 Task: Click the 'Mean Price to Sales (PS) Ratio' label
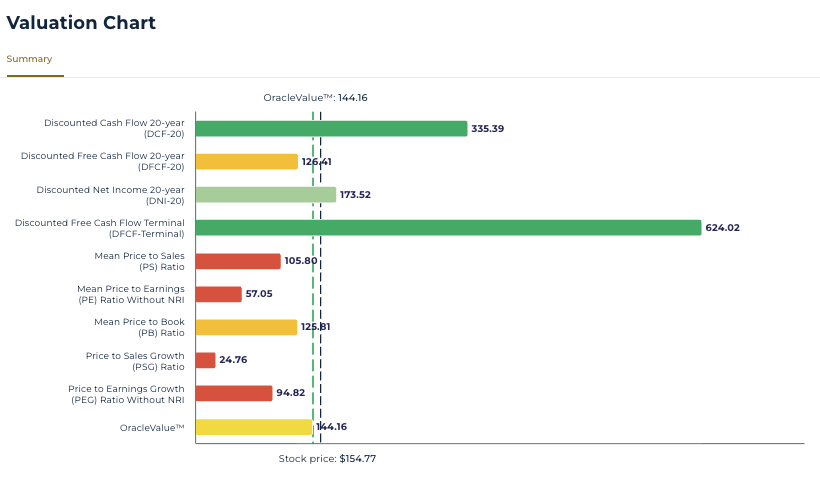point(139,261)
